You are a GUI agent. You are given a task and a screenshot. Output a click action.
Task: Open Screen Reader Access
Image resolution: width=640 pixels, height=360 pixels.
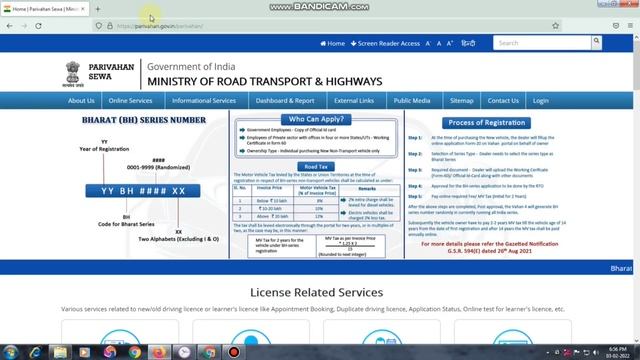click(385, 43)
